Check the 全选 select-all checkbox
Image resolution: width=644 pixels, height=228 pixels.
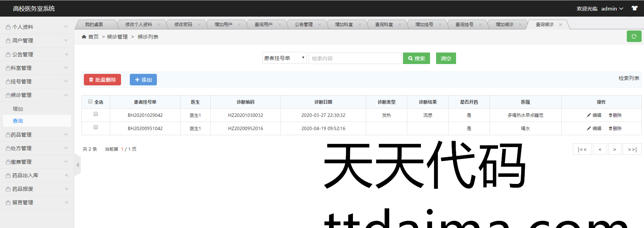[90, 101]
